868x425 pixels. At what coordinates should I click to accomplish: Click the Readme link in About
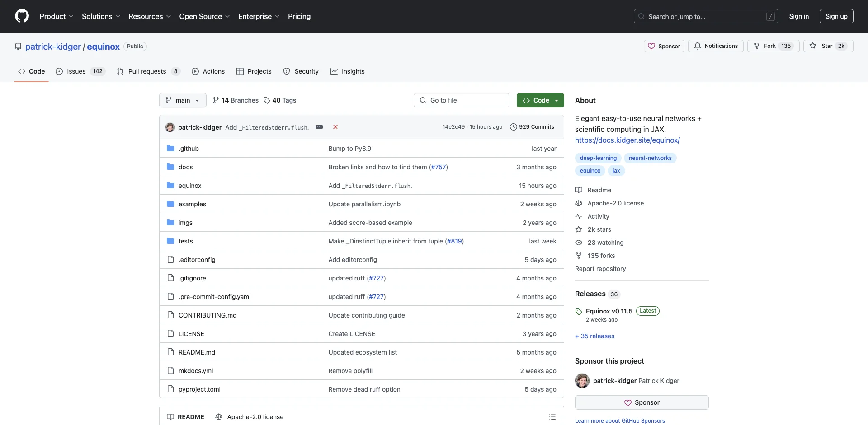(x=593, y=190)
